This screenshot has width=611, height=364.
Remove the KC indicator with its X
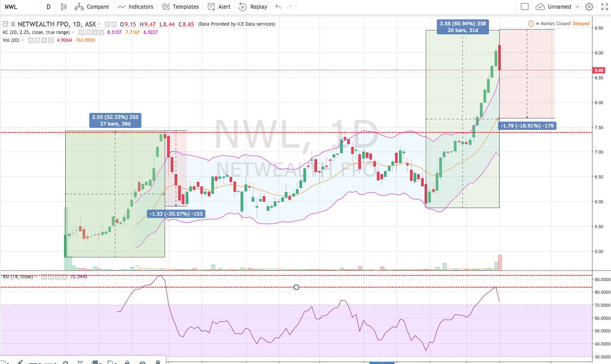tap(102, 32)
